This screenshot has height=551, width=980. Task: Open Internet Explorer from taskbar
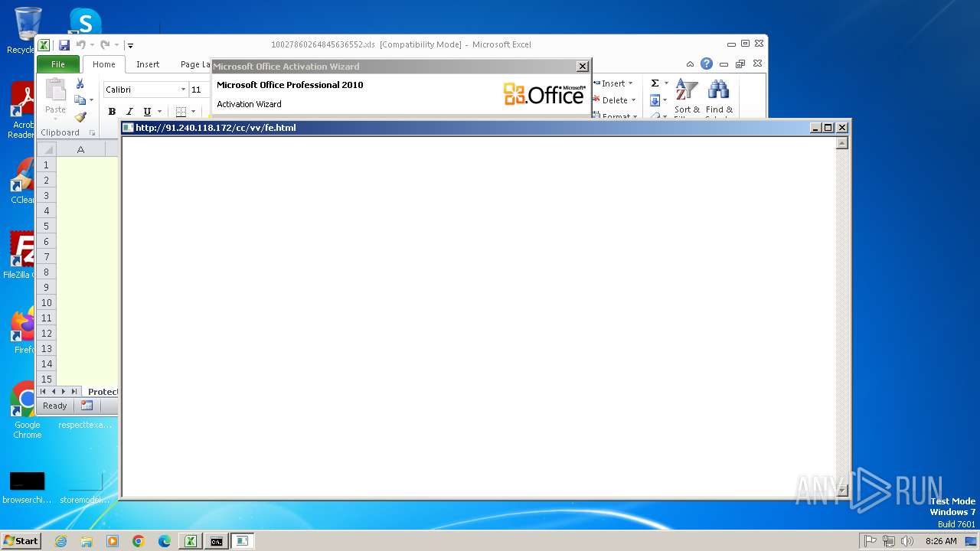point(61,541)
